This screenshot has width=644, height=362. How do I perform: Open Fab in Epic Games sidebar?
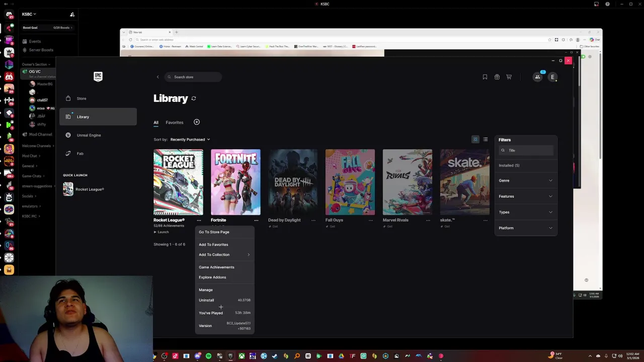tap(98, 153)
